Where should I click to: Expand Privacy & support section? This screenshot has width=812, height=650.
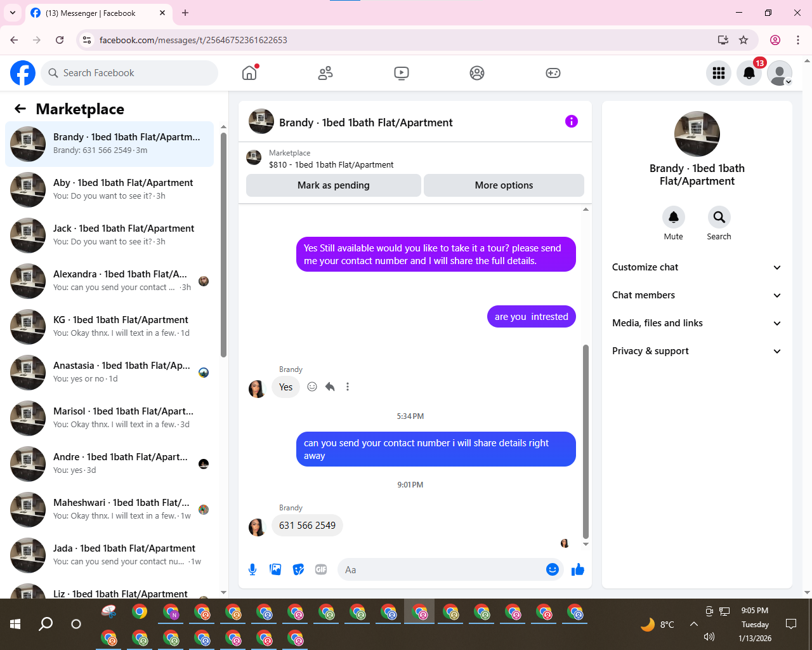[x=697, y=351]
